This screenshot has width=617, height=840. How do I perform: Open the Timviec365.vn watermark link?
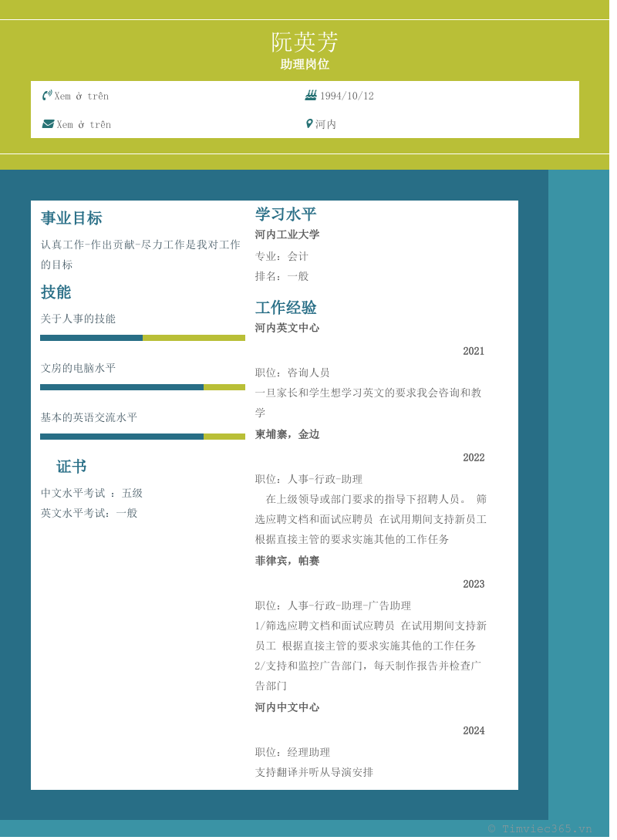coord(540,829)
